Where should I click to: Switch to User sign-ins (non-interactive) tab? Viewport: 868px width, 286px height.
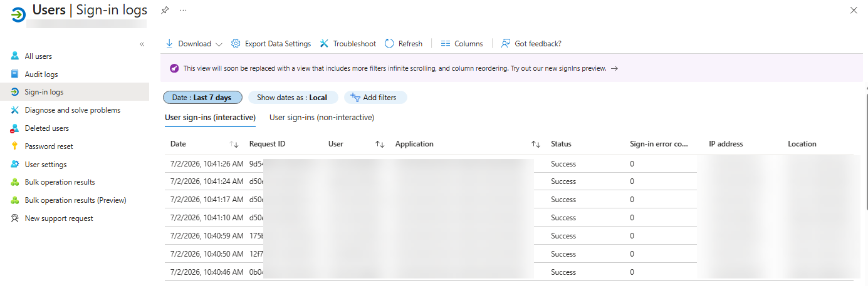tap(322, 117)
